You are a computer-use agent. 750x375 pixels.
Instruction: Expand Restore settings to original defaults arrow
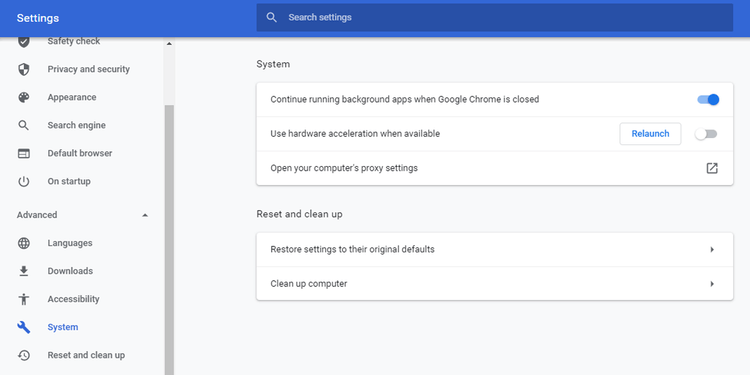pyautogui.click(x=712, y=250)
